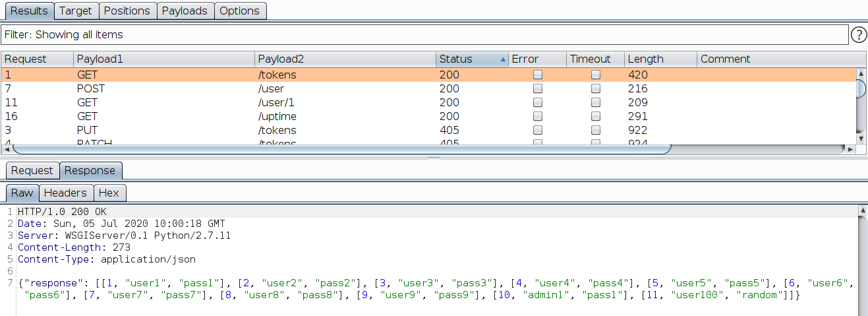Screen dimensions: 868x316
Task: Switch to the Results tab
Action: click(29, 11)
